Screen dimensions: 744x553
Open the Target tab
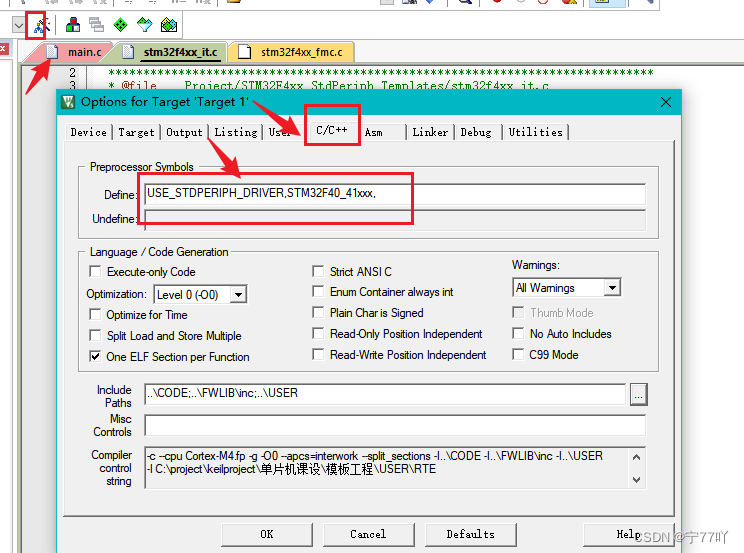[x=137, y=132]
